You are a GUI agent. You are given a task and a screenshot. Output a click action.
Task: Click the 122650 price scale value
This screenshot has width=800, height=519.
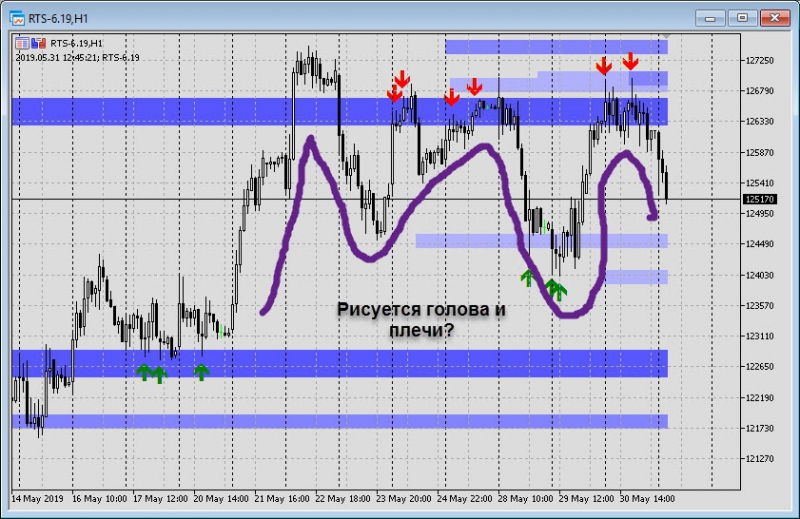pyautogui.click(x=760, y=366)
